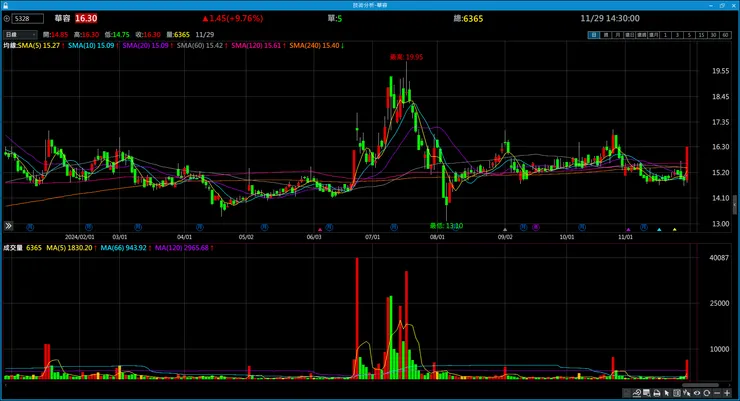The image size is (740, 401).
Task: Click the circular refresh icon in bottom toolbar
Action: pos(706,393)
